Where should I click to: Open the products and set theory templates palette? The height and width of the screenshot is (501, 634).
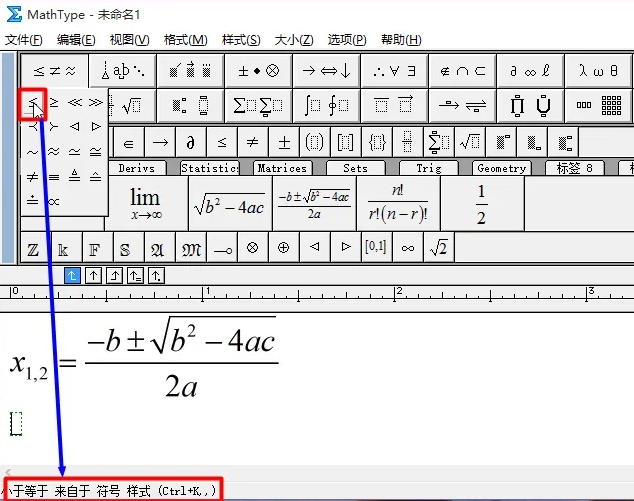point(530,106)
